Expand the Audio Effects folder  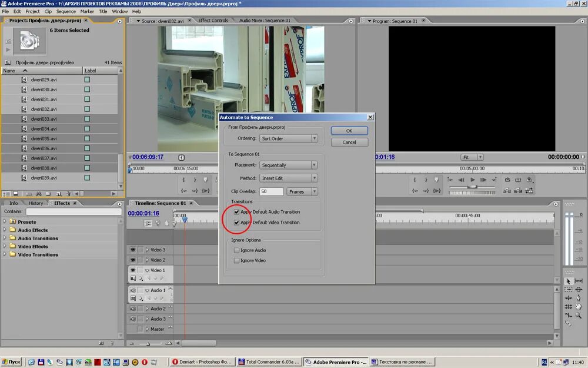coord(5,230)
